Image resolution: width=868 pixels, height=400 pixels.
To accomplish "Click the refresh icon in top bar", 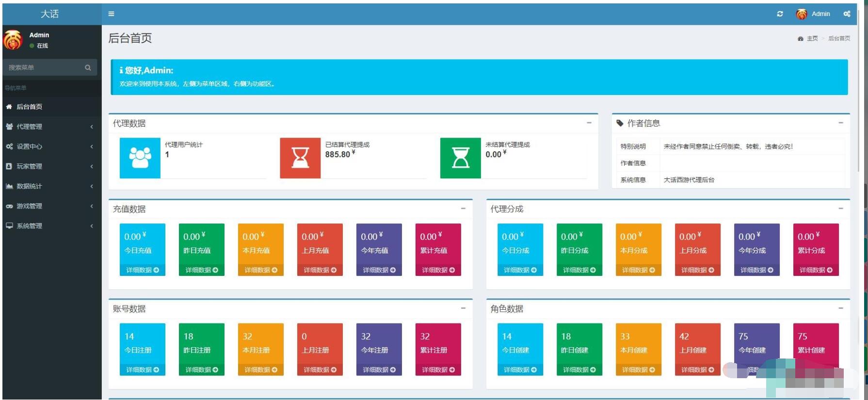I will pyautogui.click(x=780, y=14).
